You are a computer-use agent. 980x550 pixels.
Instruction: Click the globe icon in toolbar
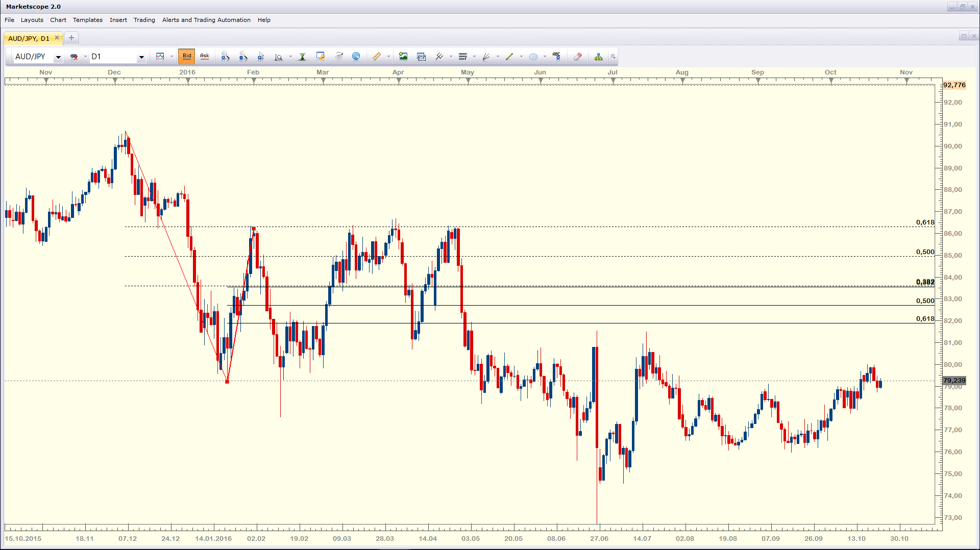pos(356,57)
